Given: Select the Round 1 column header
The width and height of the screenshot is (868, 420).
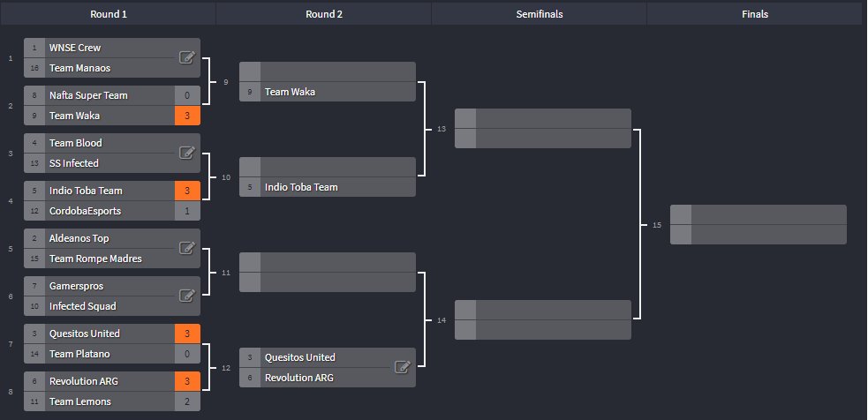Looking at the screenshot, I should point(109,14).
